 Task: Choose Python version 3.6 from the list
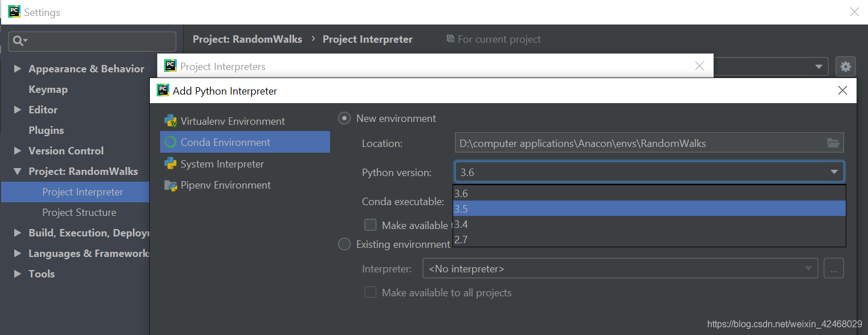(x=649, y=193)
